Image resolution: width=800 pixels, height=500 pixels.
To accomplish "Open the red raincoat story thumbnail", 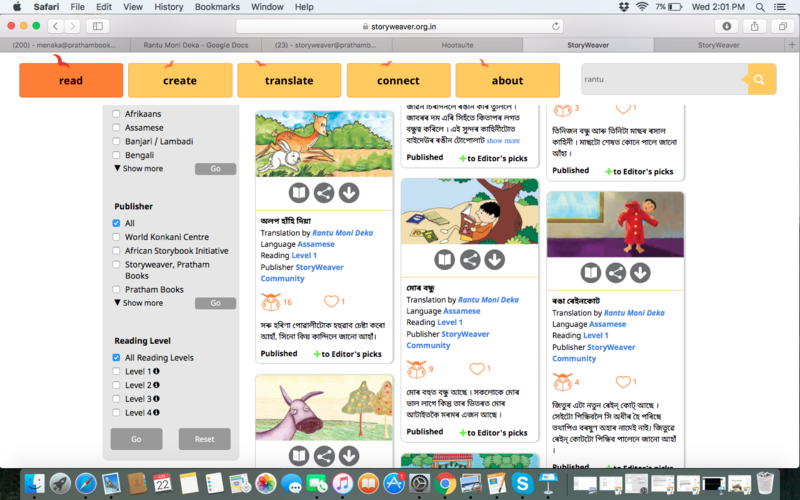I will click(x=615, y=224).
